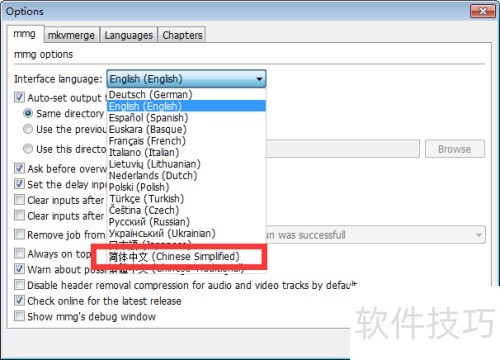The height and width of the screenshot is (360, 500).
Task: Click the Browse button
Action: click(x=455, y=149)
